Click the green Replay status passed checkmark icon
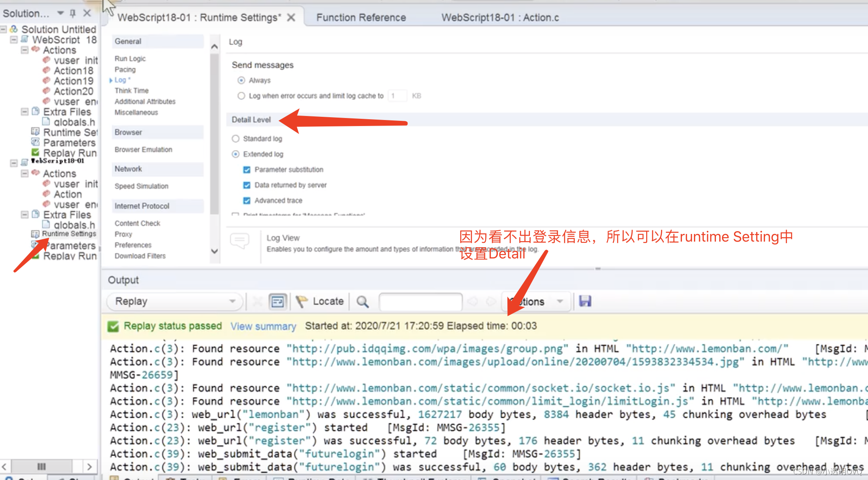Viewport: 868px width, 480px height. tap(113, 326)
